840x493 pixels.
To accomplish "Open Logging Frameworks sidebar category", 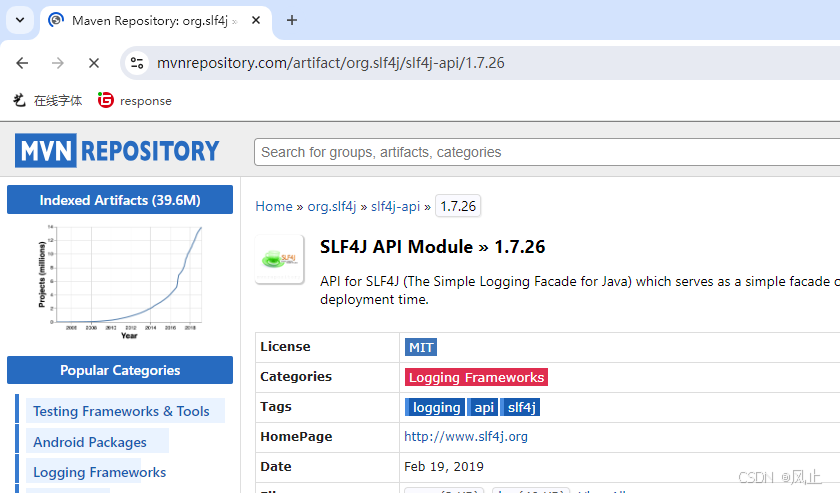I will (100, 472).
